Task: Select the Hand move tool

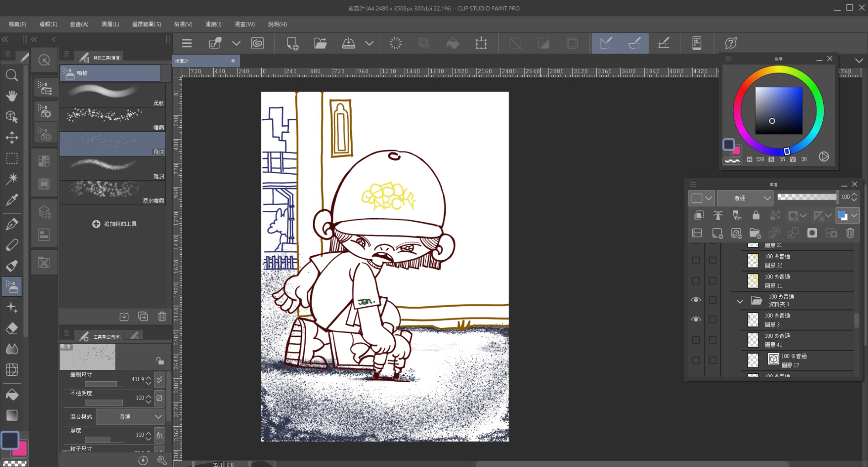Action: [x=12, y=96]
